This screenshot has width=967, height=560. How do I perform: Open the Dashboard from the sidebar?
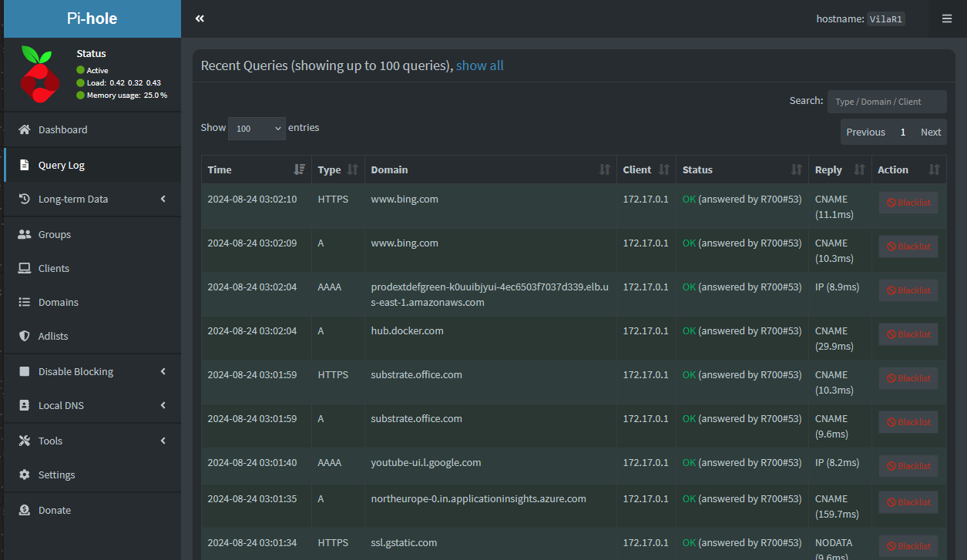pos(62,129)
